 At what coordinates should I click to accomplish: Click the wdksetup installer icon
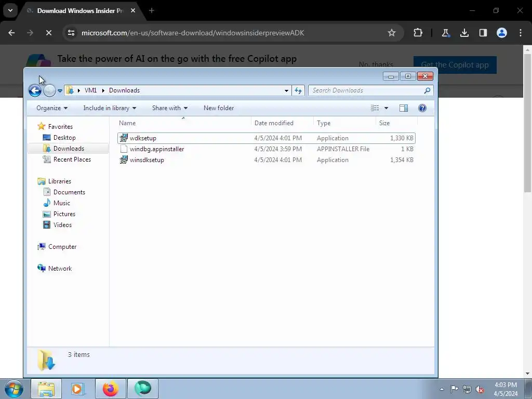click(x=124, y=138)
